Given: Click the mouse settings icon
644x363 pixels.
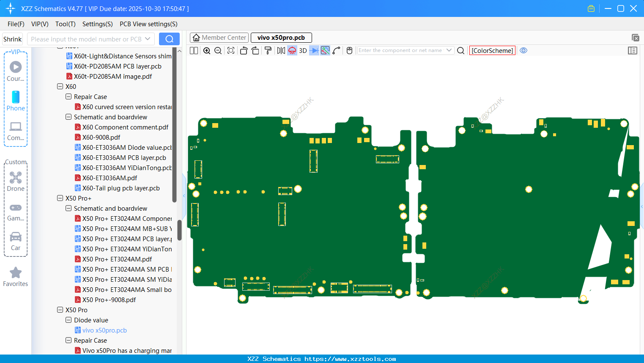Looking at the screenshot, I should 349,51.
